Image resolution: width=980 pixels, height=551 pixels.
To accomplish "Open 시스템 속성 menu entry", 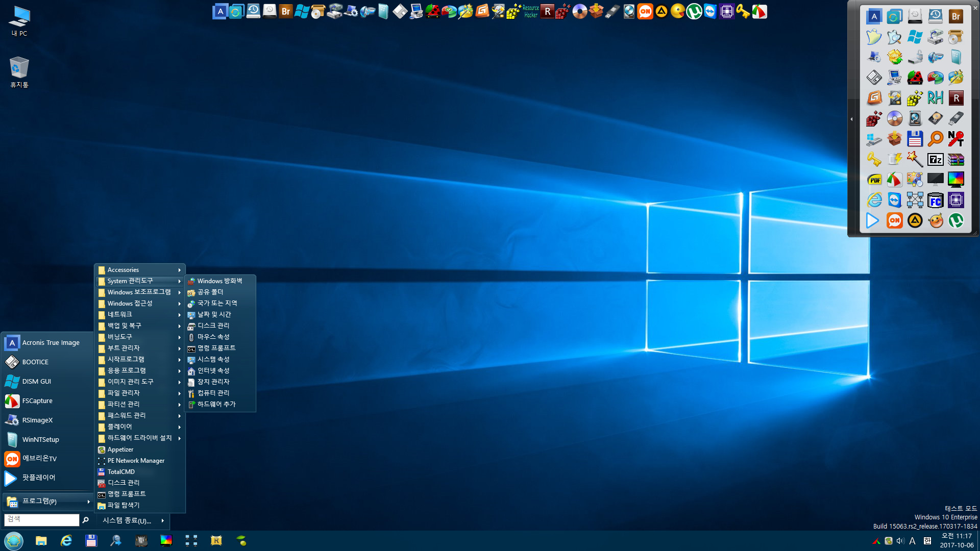I will click(x=220, y=360).
